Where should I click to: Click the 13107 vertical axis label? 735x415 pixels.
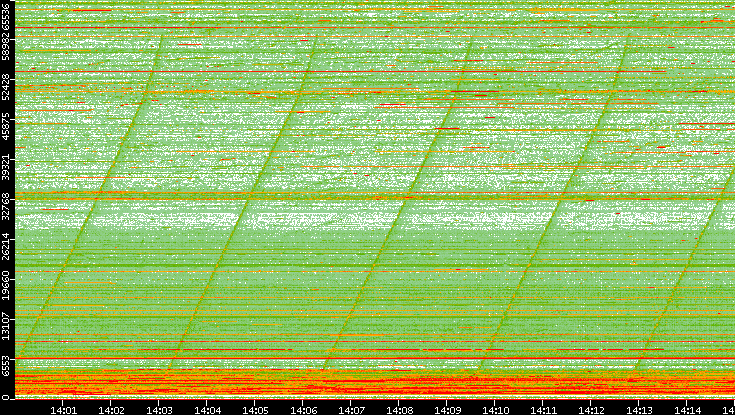coord(5,324)
